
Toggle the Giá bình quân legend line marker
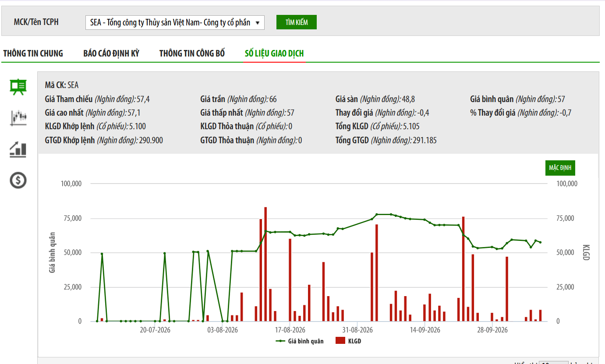coord(280,341)
